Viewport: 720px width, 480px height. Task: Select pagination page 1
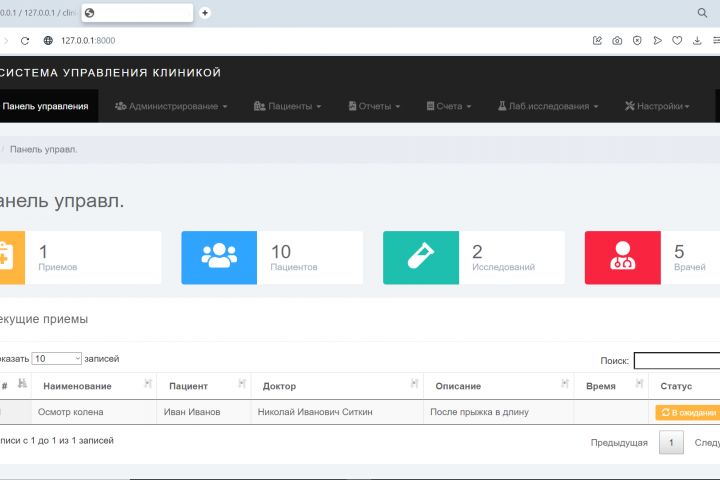(x=671, y=442)
